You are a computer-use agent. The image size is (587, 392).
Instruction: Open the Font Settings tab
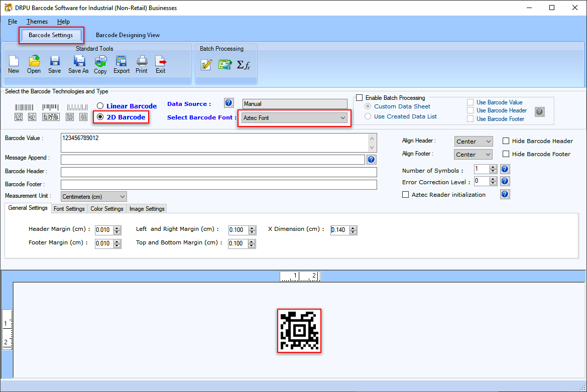tap(69, 209)
